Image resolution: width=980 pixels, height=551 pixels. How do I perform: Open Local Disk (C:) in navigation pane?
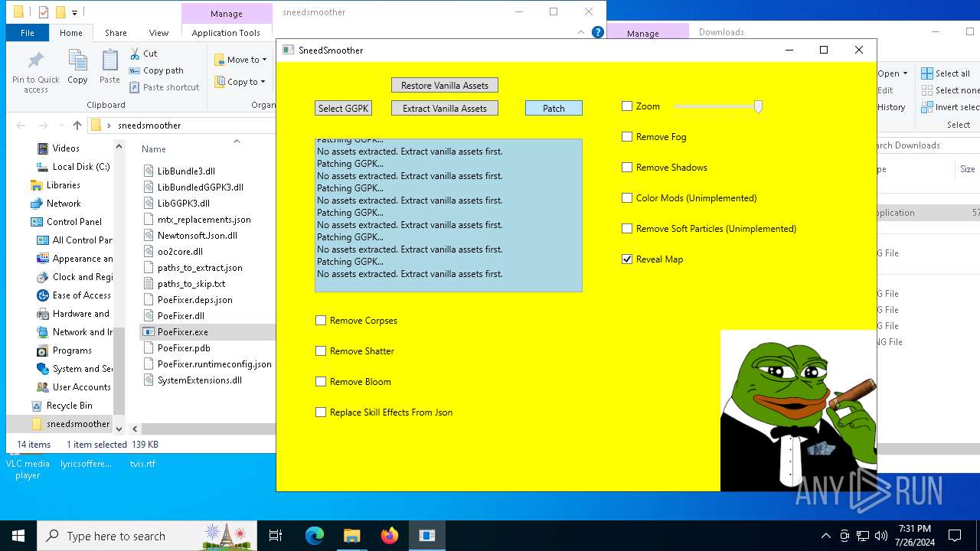(x=73, y=166)
